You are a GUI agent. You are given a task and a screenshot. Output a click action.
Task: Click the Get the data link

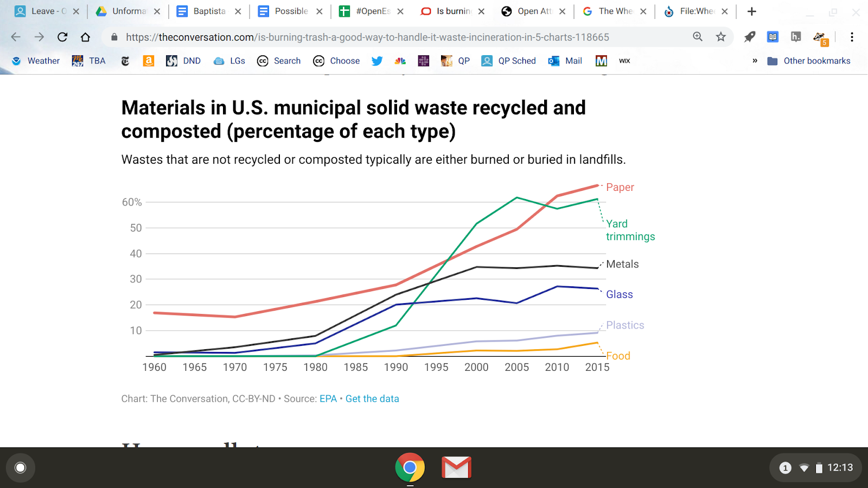point(372,399)
